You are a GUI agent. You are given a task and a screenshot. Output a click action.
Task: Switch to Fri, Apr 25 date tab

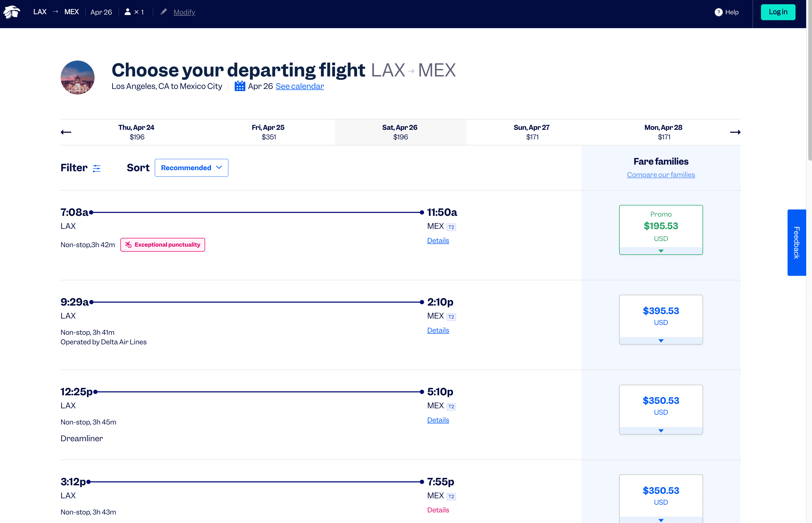point(268,132)
